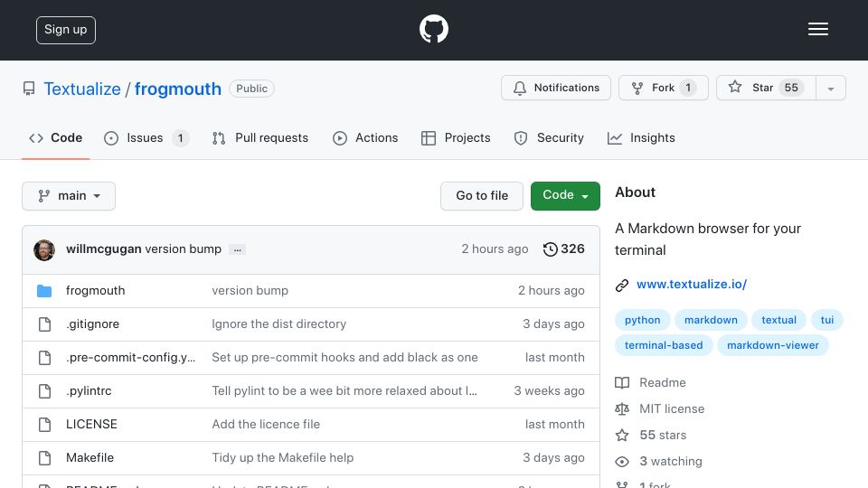Viewport: 868px width, 488px height.
Task: Click the .gitignore file icon
Action: click(x=45, y=324)
